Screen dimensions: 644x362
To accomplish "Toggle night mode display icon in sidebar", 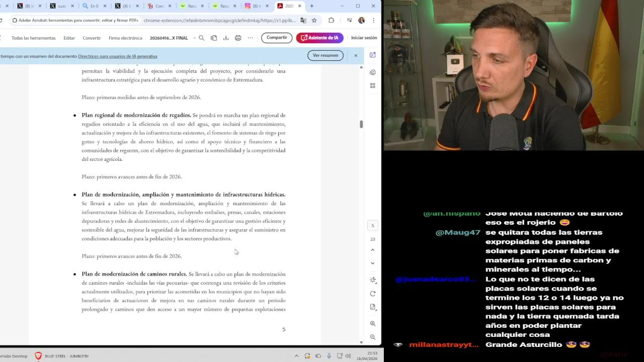I will click(373, 280).
